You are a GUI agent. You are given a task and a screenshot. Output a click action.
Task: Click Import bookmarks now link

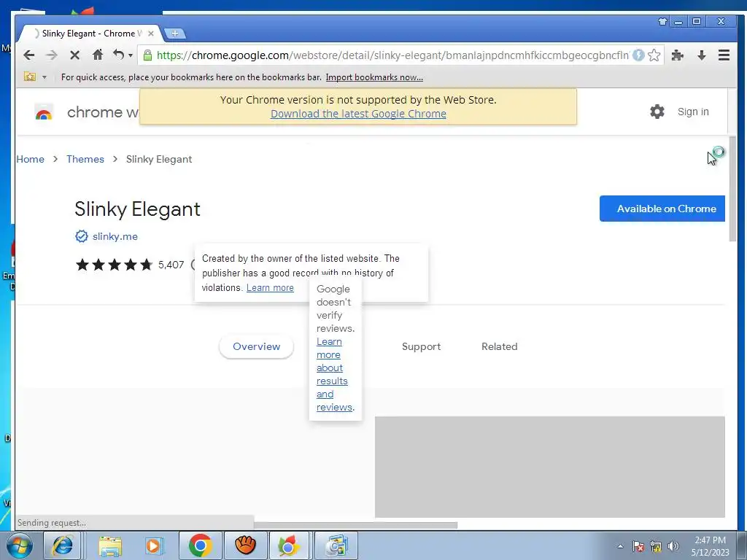tap(374, 77)
